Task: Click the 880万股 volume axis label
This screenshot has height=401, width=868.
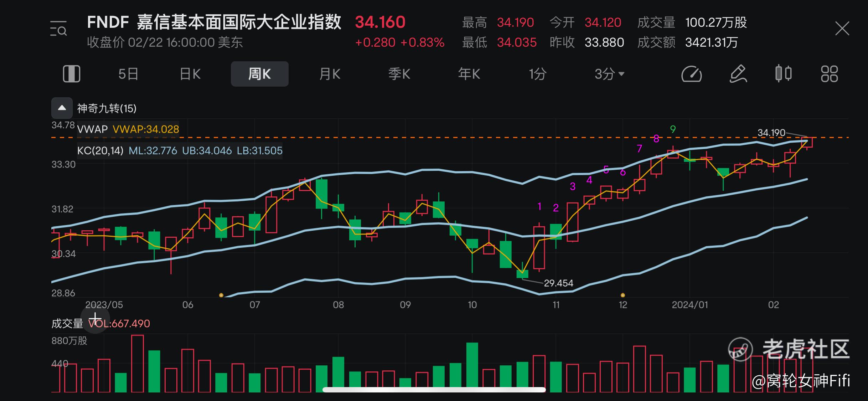Action: tap(69, 341)
